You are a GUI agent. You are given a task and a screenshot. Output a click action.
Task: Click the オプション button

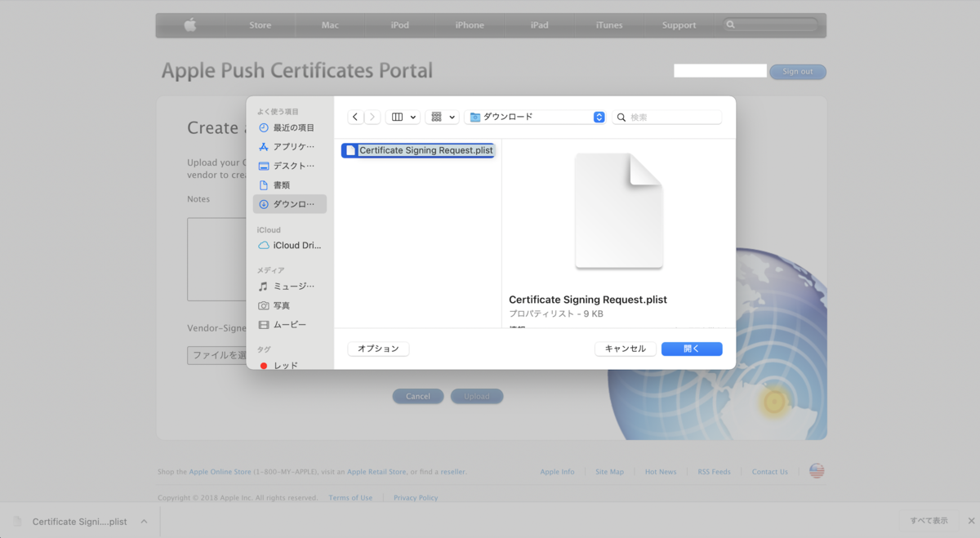click(x=378, y=349)
